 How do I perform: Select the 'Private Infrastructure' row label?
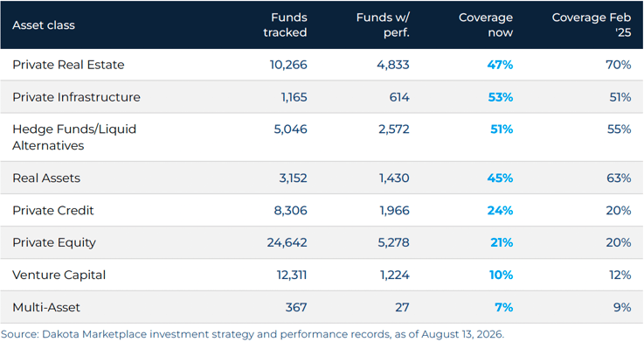click(76, 97)
